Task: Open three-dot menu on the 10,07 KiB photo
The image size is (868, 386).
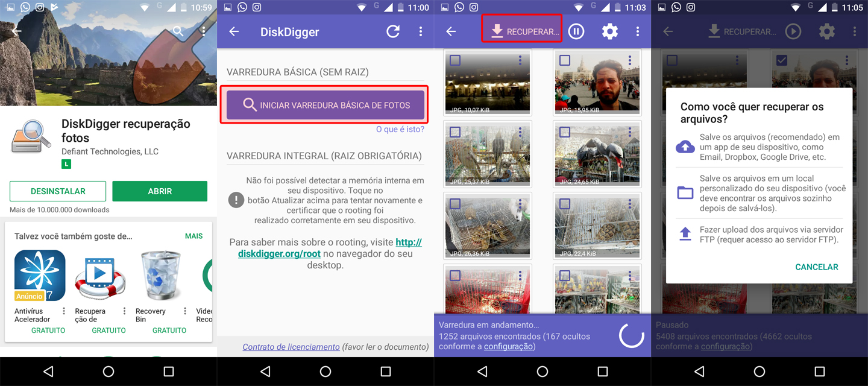Action: [x=520, y=61]
